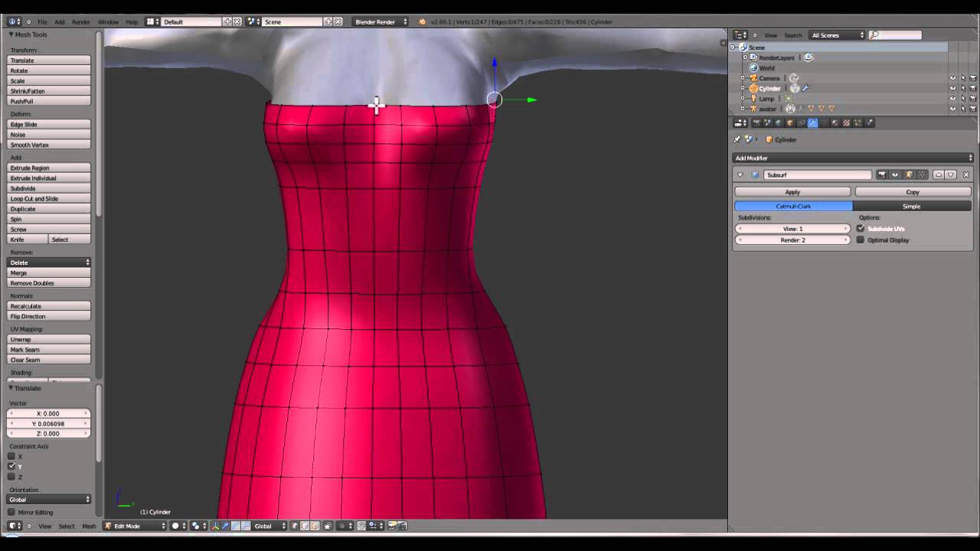Image resolution: width=980 pixels, height=551 pixels.
Task: Open the Window menu
Action: (108, 21)
